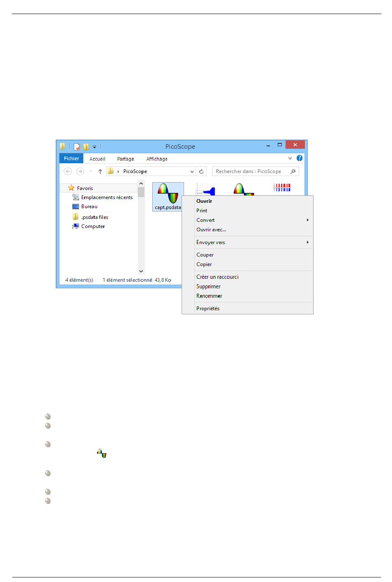
Task: Open the address bar history dropdown
Action: [192, 171]
